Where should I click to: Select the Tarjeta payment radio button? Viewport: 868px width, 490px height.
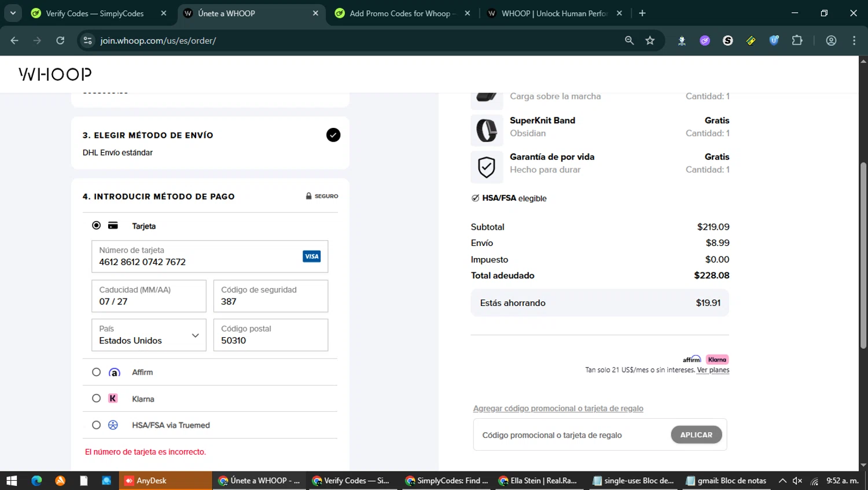point(97,226)
